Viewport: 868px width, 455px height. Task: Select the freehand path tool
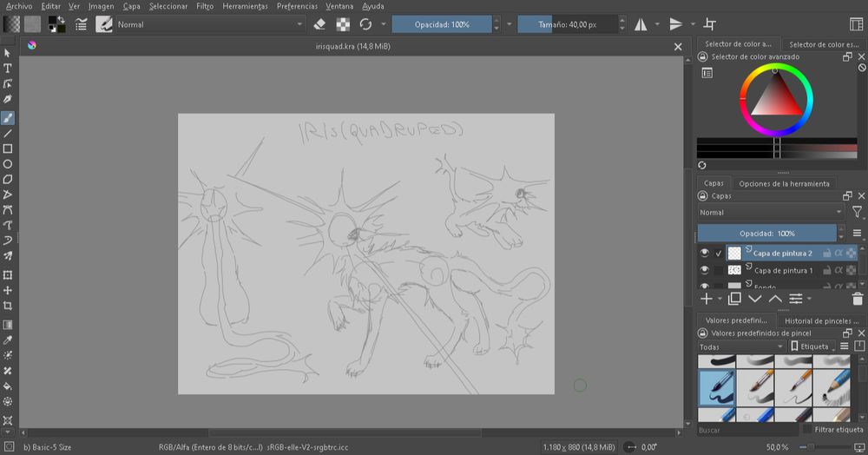coord(8,225)
